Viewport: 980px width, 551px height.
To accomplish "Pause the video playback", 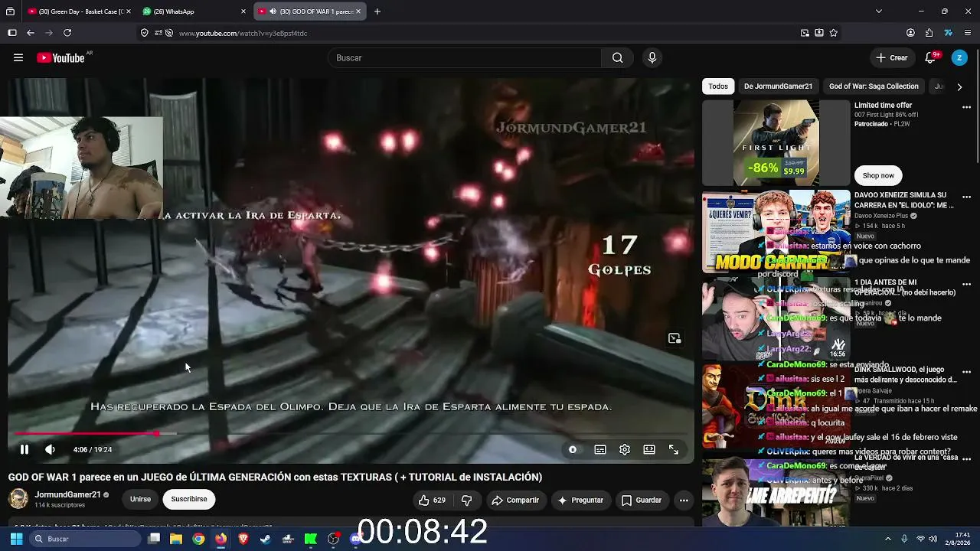I will (24, 450).
